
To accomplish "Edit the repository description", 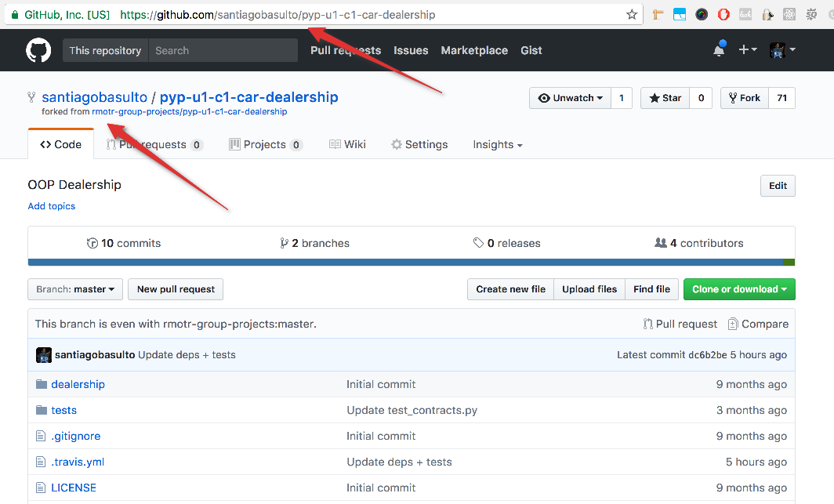I will 778,186.
